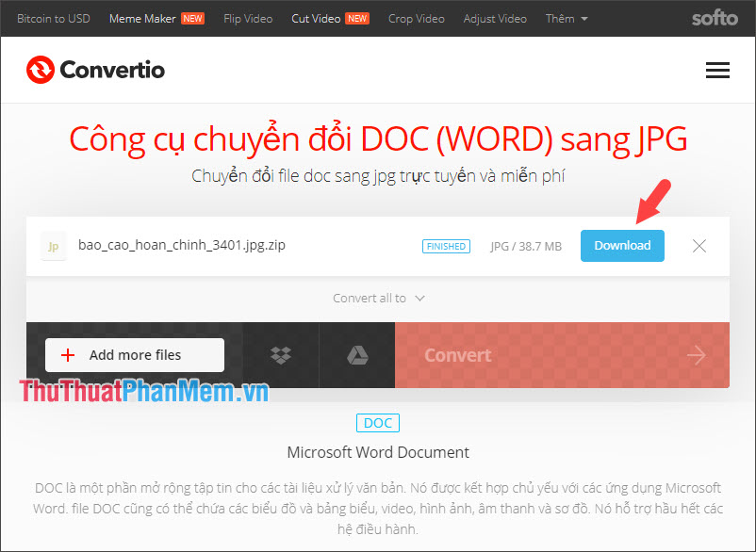This screenshot has width=756, height=552.
Task: Open the hamburger navigation menu
Action: tap(717, 70)
